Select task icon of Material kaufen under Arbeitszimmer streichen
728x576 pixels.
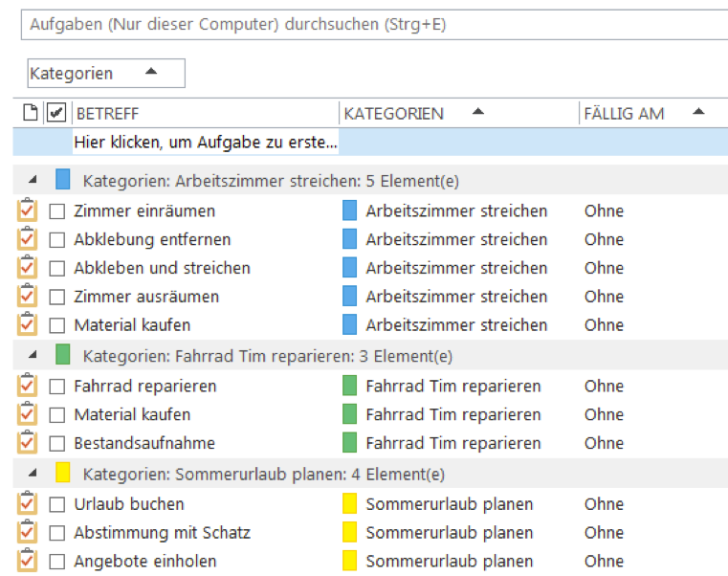coord(27,324)
